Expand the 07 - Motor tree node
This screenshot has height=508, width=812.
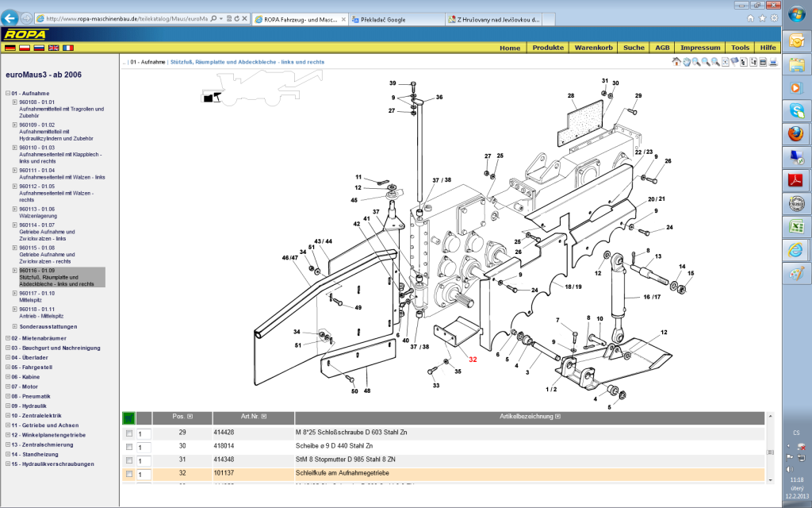(x=8, y=387)
